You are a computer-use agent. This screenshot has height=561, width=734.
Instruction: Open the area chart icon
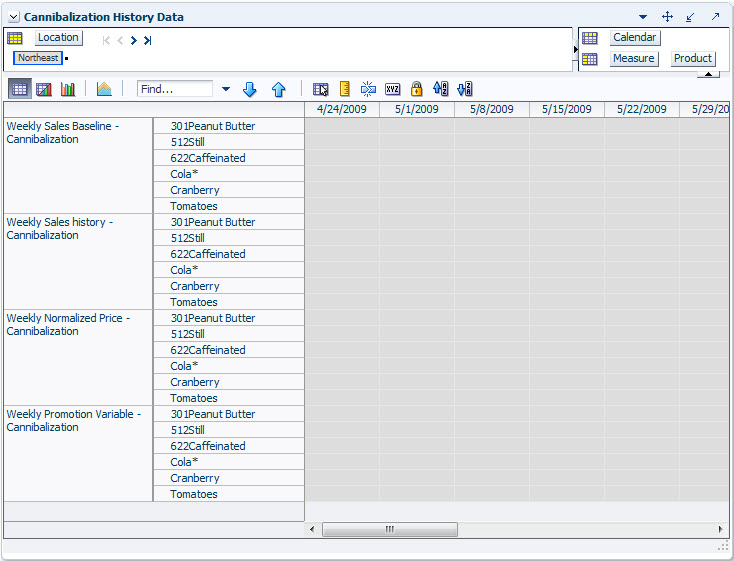[104, 89]
